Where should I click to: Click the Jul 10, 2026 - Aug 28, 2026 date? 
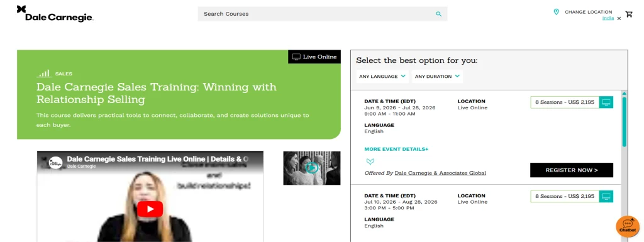401,202
